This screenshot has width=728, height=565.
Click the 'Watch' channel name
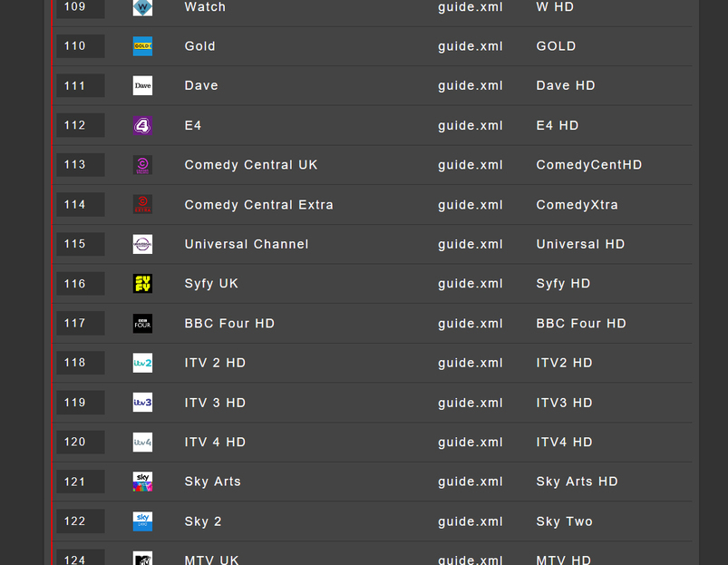tap(205, 7)
